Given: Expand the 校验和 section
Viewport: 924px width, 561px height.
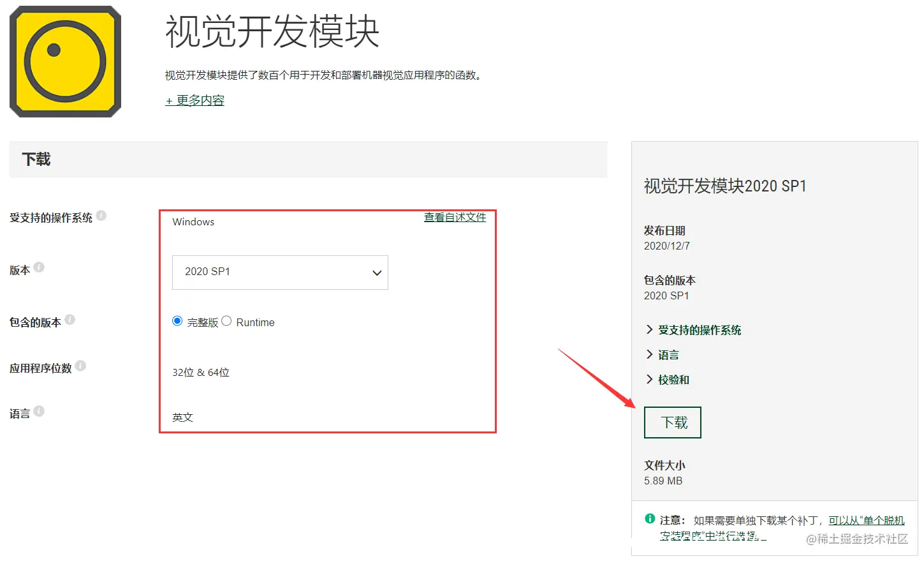Looking at the screenshot, I should point(668,380).
